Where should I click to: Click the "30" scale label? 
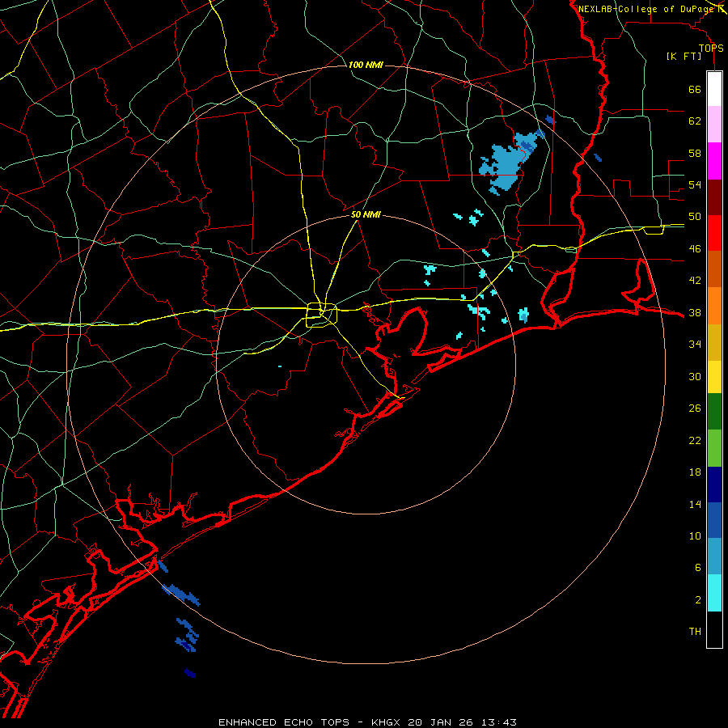[x=695, y=376]
